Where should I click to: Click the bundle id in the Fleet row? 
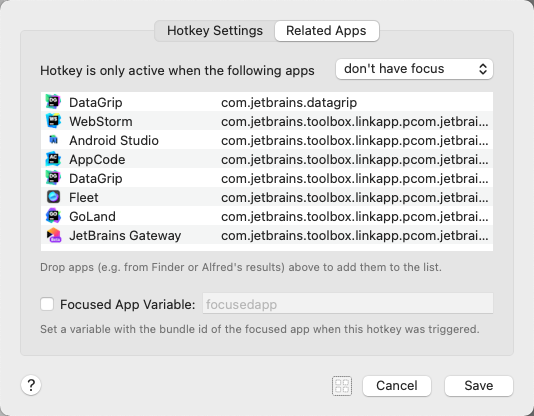pyautogui.click(x=355, y=198)
